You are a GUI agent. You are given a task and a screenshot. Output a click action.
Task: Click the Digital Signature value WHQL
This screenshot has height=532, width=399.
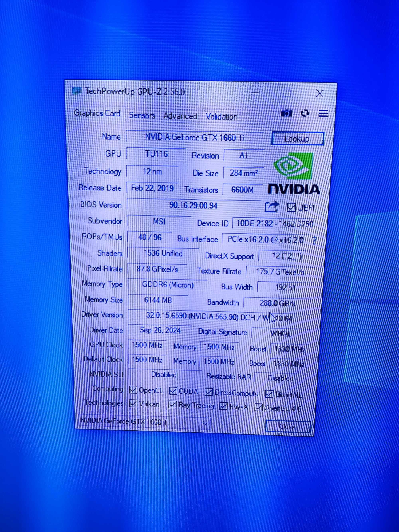click(281, 333)
